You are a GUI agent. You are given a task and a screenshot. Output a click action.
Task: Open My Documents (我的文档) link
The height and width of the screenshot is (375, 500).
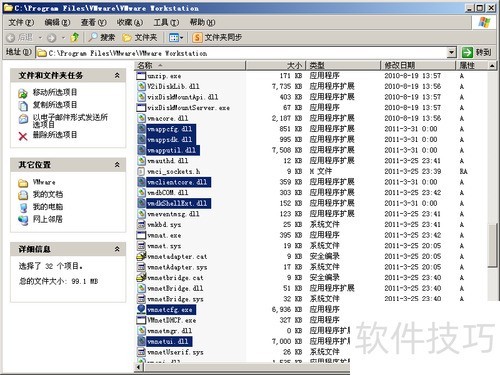[48, 194]
